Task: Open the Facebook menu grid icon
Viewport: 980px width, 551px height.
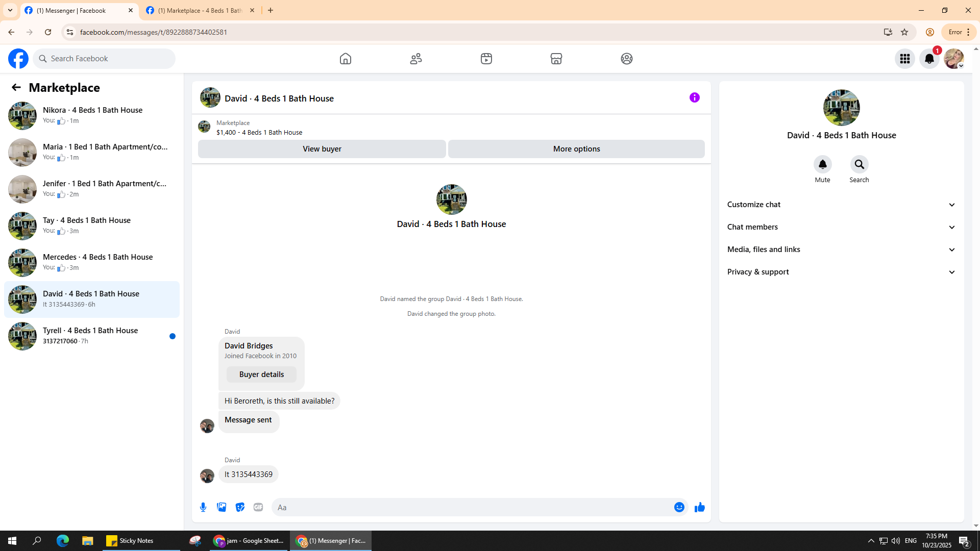Action: [x=904, y=59]
